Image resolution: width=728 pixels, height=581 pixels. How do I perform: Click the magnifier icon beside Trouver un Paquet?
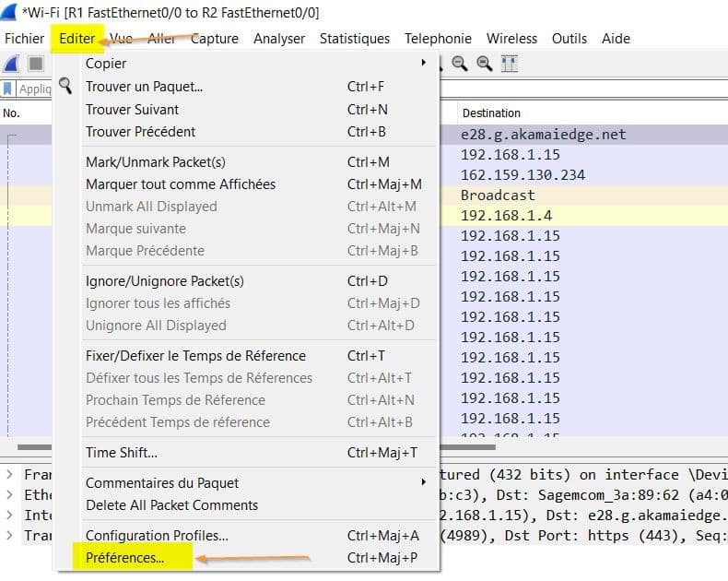(65, 87)
